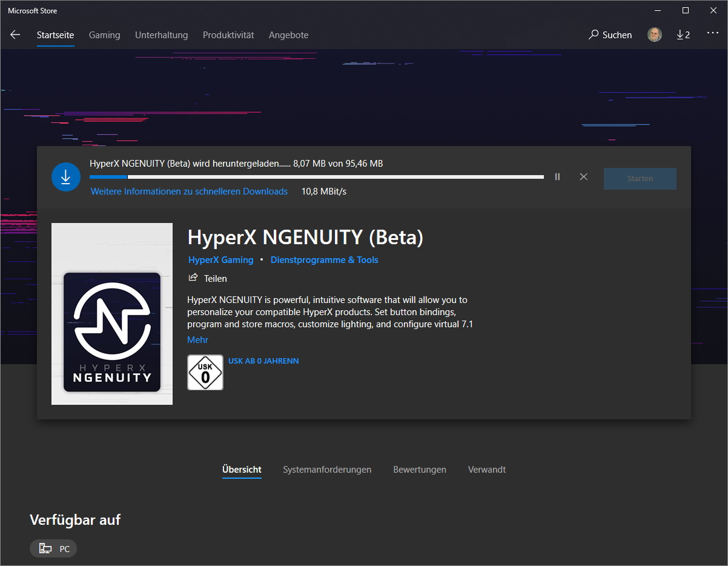Viewport: 728px width, 566px height.
Task: Open the HyperX Gaming publisher link
Action: 221,260
